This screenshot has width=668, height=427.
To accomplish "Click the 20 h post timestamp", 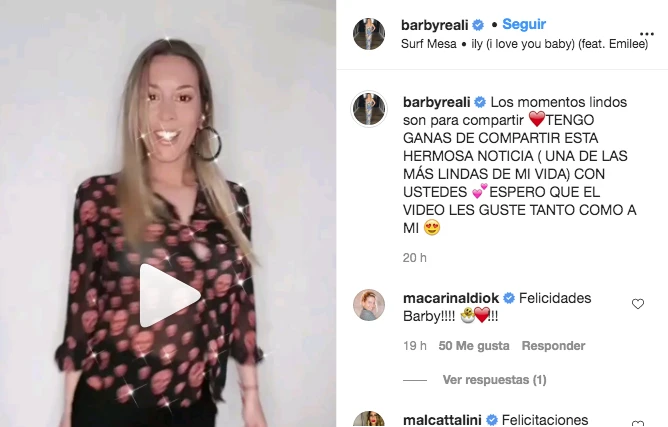I will click(x=415, y=258).
